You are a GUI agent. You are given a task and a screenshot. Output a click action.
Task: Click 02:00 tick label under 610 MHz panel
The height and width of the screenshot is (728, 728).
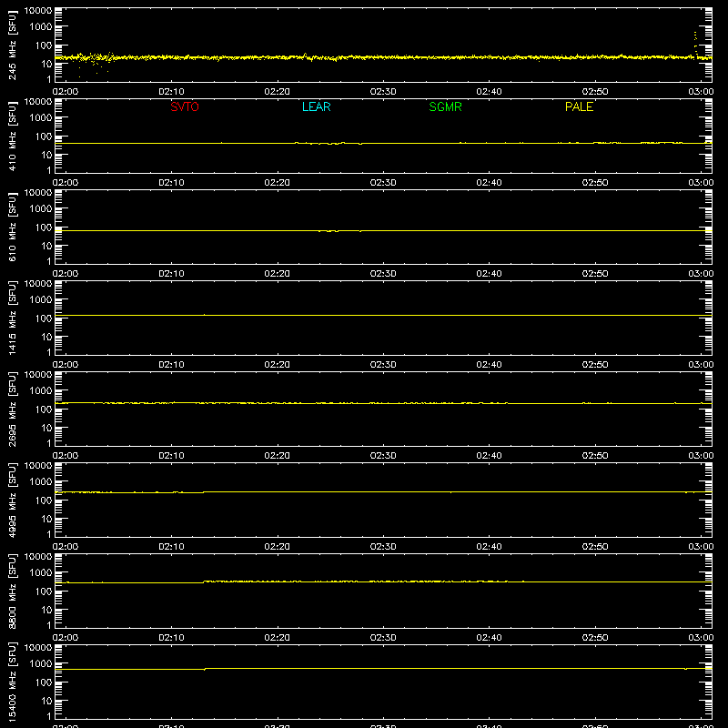coord(66,274)
